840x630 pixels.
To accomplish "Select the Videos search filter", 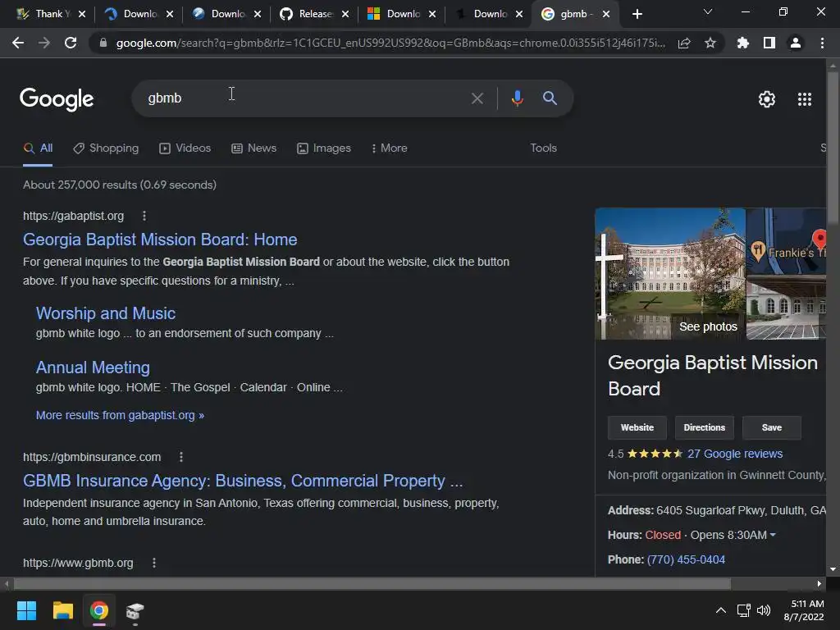I will 185,148.
